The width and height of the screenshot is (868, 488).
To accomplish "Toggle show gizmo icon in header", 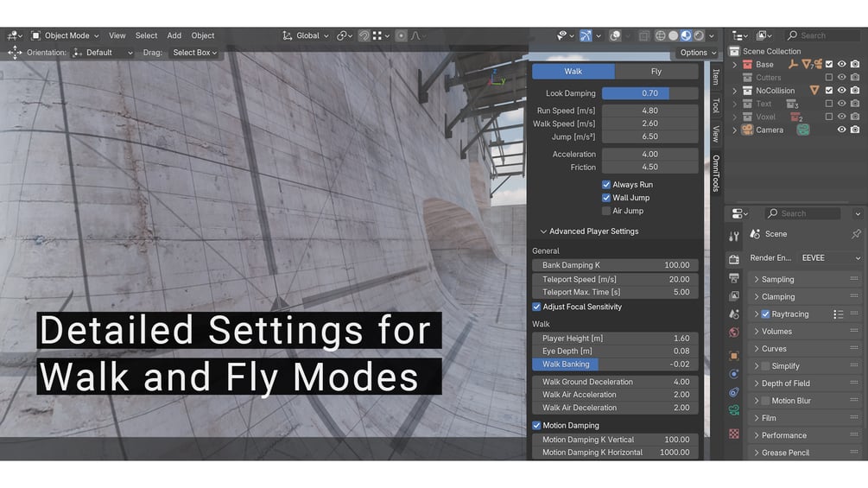I will pos(585,35).
